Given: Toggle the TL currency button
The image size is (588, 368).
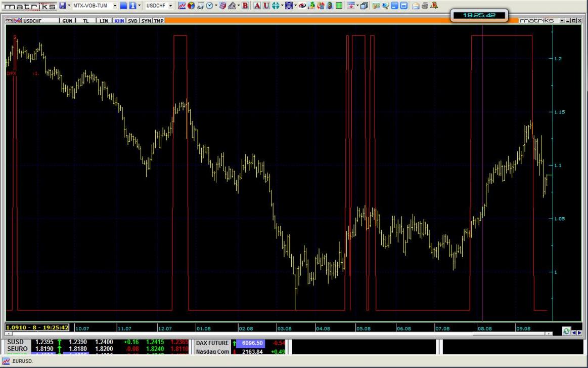Looking at the screenshot, I should [x=86, y=21].
